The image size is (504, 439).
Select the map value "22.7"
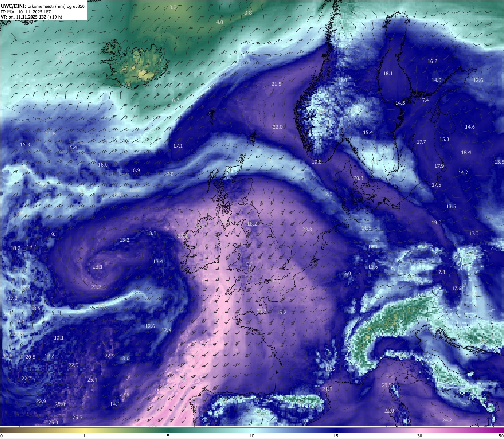click(x=26, y=379)
